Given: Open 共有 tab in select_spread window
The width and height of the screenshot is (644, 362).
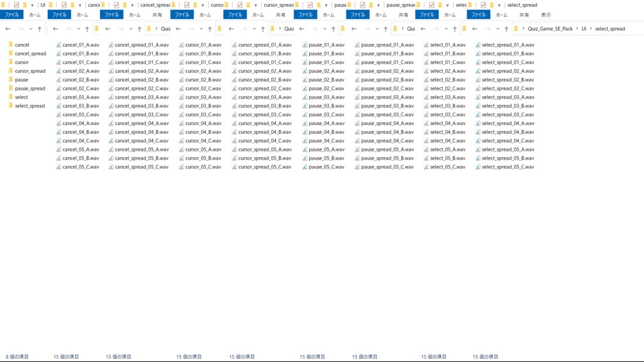Looking at the screenshot, I should [x=524, y=15].
